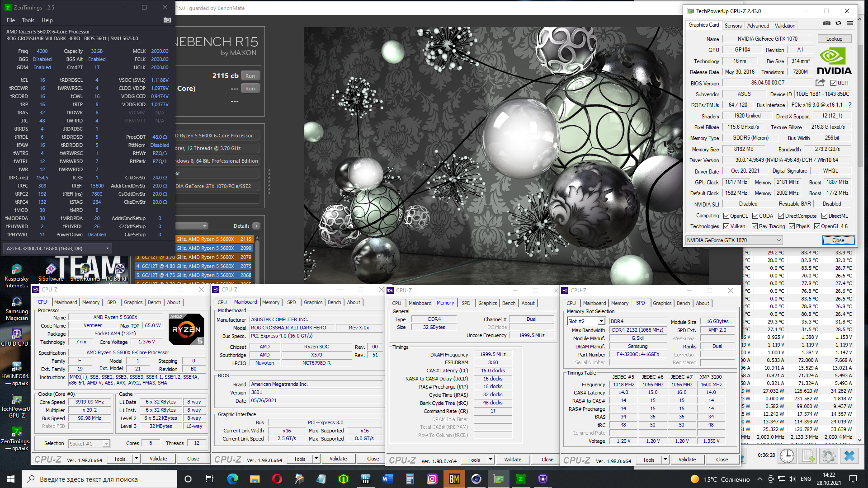
Task: Open File Explorer from the taskbar
Action: [255, 479]
